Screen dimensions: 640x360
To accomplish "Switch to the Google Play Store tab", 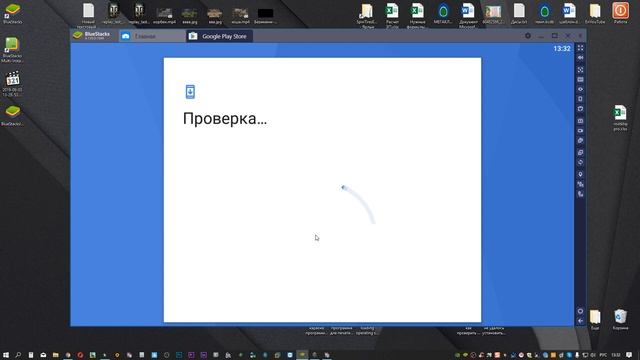I will pyautogui.click(x=220, y=36).
